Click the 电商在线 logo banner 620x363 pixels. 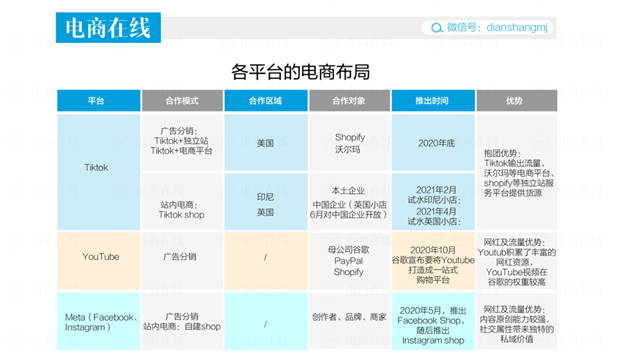[x=108, y=27]
